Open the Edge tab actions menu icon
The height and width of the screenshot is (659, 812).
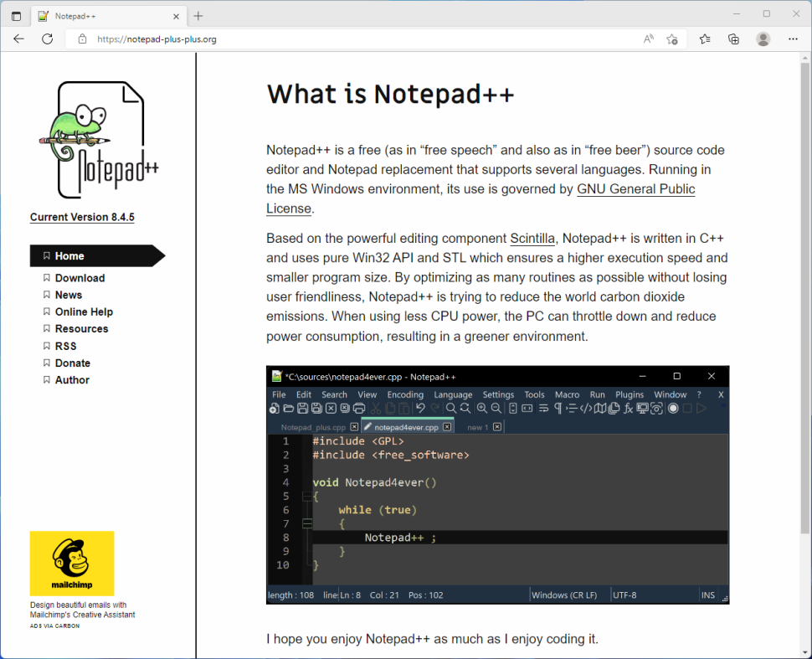16,16
